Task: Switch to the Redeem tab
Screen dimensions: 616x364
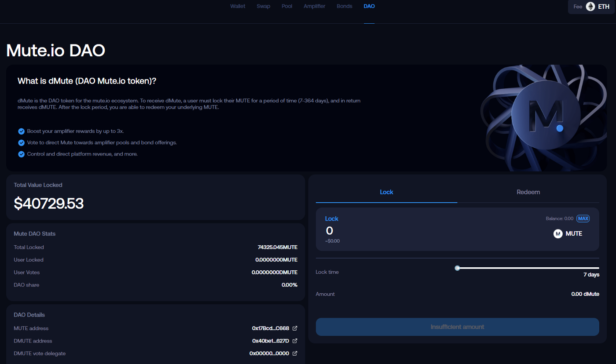Action: coord(528,192)
